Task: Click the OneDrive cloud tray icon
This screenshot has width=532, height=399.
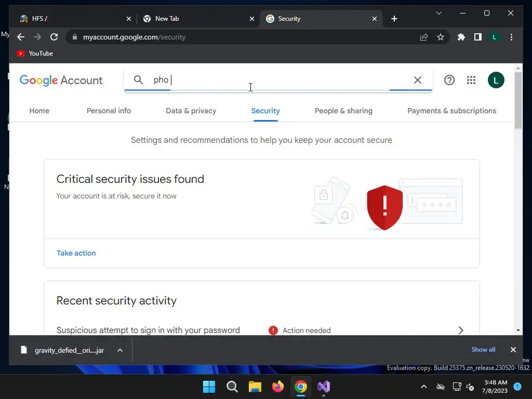Action: tap(441, 387)
